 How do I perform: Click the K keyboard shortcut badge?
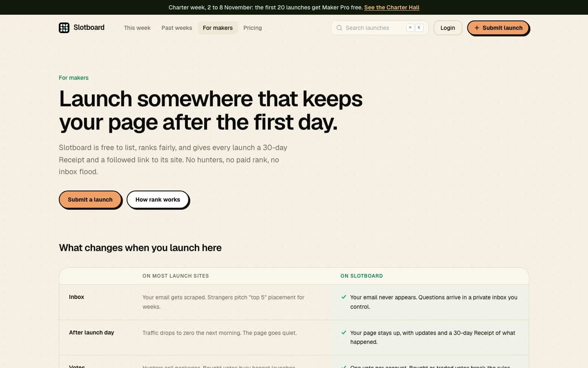[x=419, y=28]
